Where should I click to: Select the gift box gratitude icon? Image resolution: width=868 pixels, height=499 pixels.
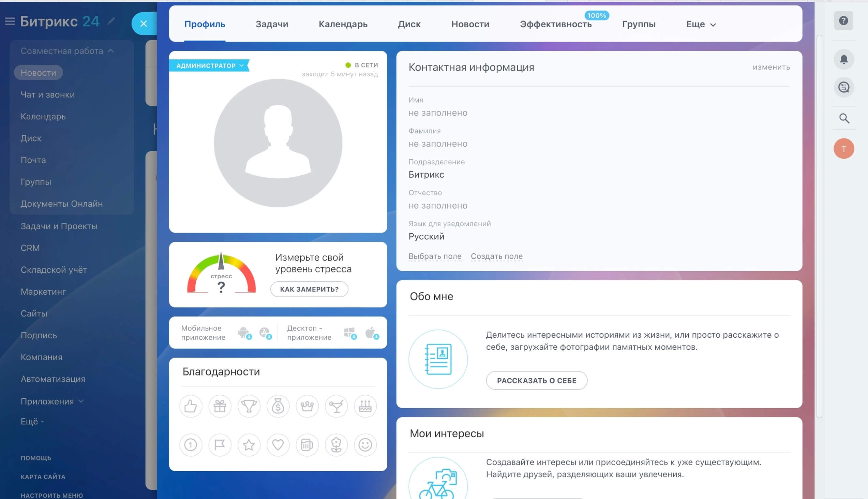point(220,407)
